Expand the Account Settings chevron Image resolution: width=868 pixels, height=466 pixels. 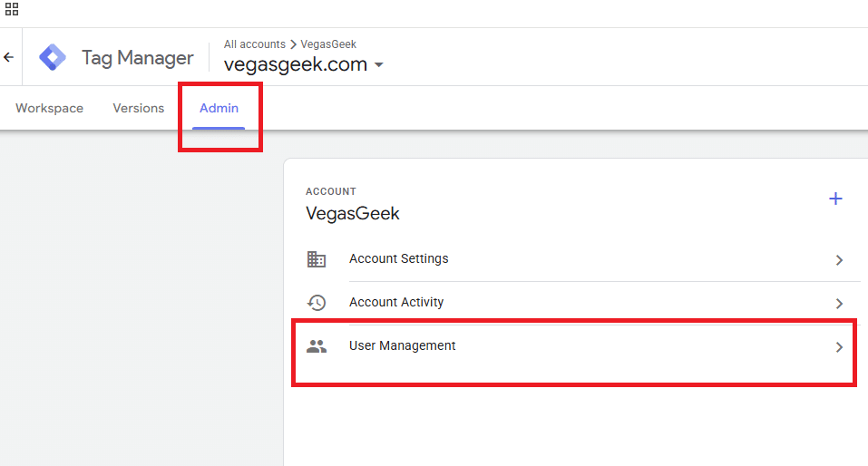[x=839, y=260]
